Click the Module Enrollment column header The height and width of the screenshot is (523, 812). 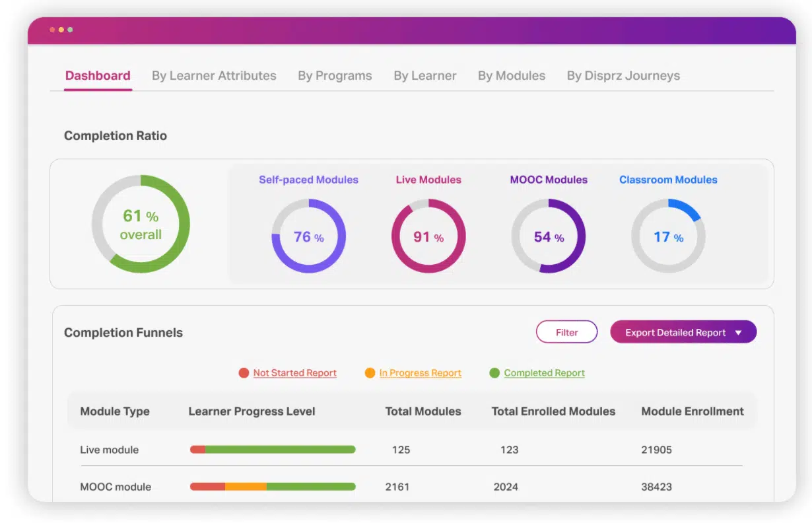[x=693, y=411]
